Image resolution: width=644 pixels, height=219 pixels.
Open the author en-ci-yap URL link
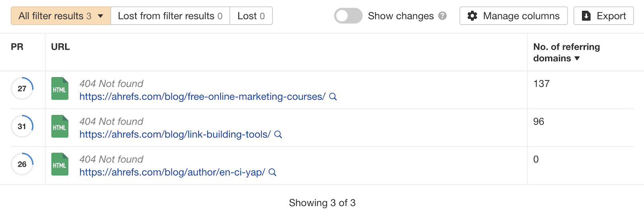[172, 172]
